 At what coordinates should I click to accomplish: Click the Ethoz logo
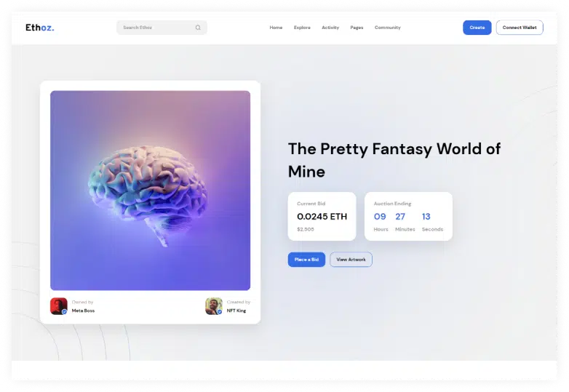(40, 28)
